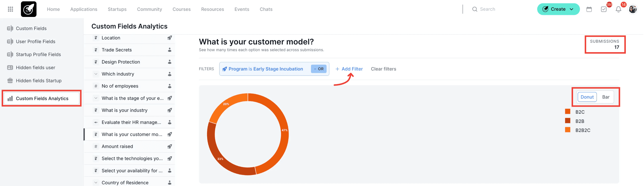Go to the Startups nav tab

coord(117,9)
